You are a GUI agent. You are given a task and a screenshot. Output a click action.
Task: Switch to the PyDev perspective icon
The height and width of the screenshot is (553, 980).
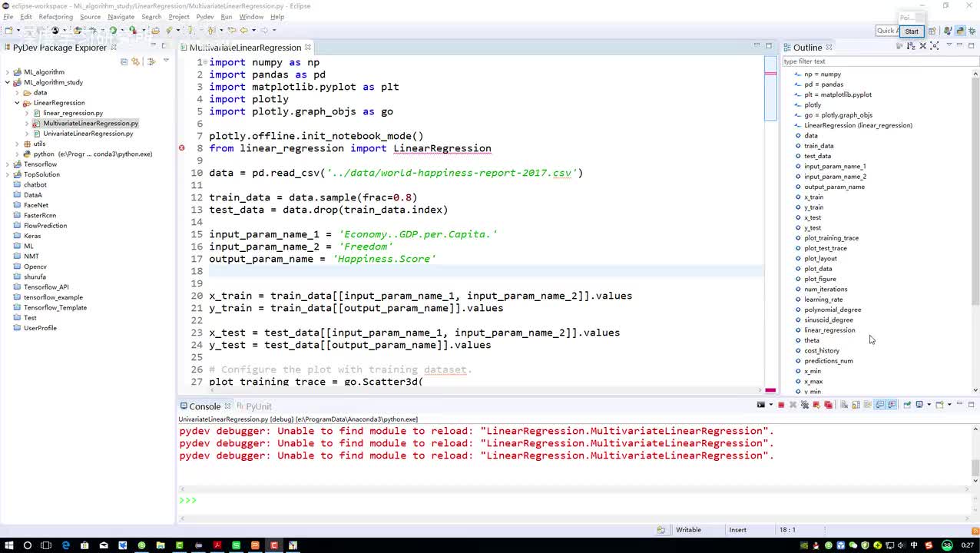[960, 31]
